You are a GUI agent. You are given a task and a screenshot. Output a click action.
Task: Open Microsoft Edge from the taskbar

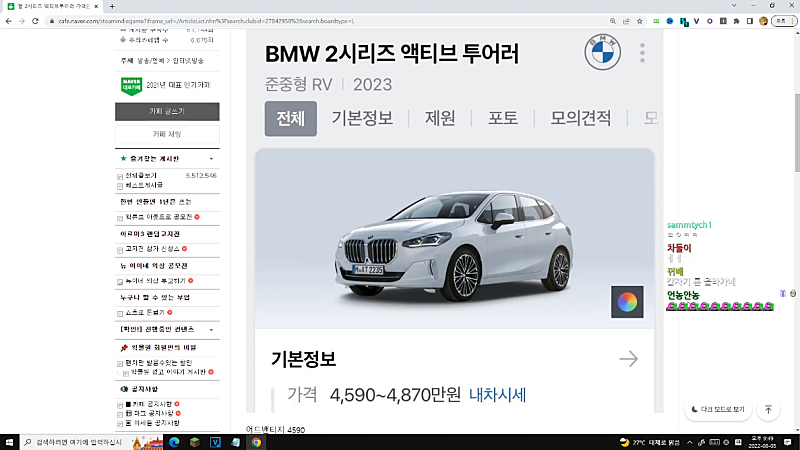pos(174,442)
